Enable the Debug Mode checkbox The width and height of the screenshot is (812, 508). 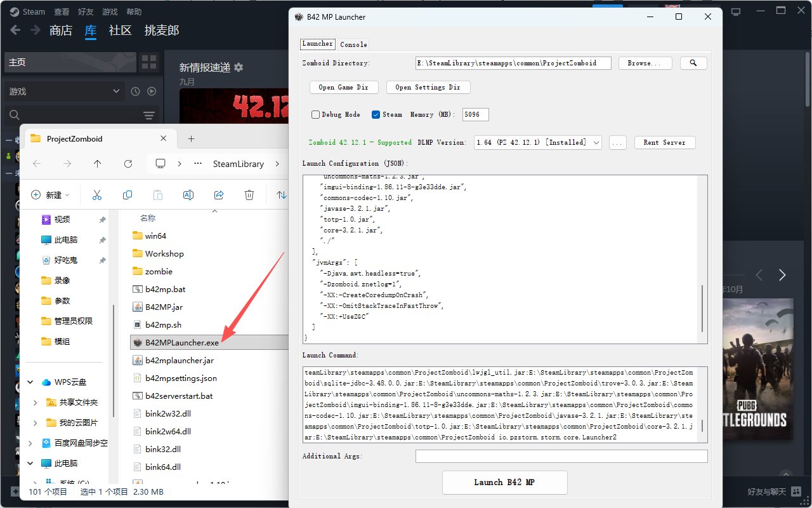coord(315,115)
